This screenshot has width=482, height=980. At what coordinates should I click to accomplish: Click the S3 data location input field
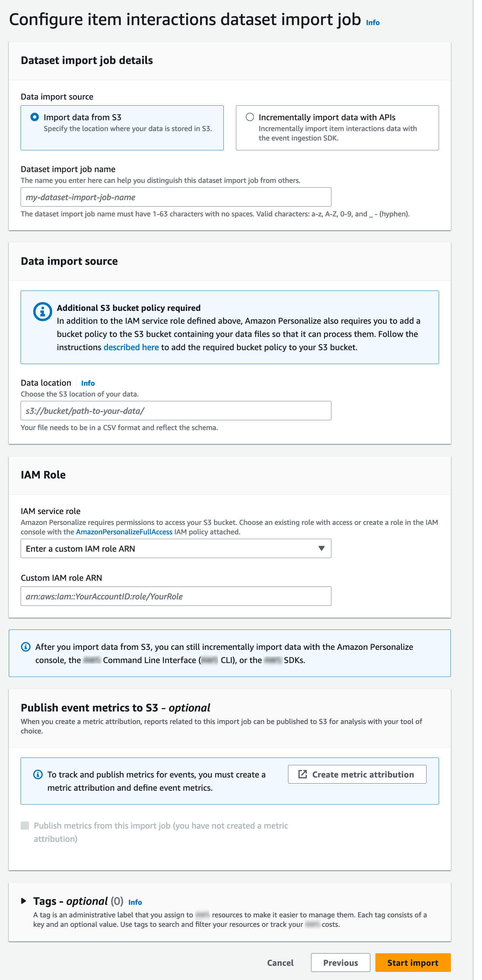coord(175,410)
